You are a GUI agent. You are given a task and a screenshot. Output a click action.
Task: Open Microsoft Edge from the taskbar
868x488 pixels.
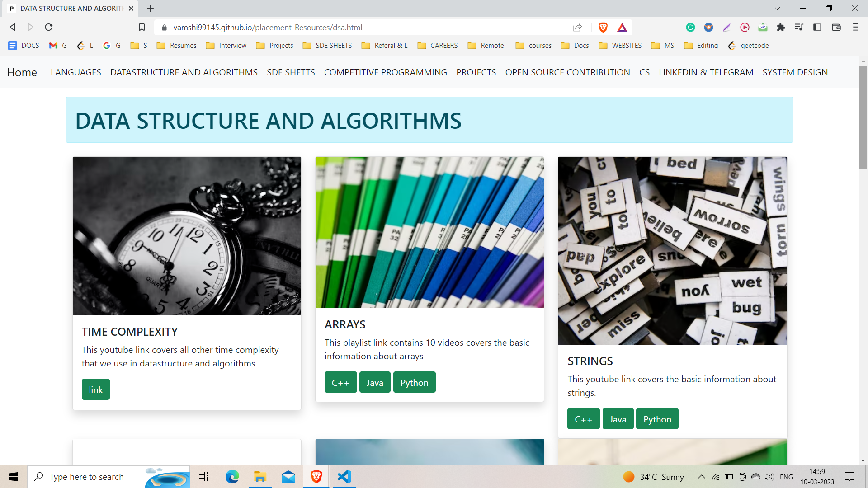(x=232, y=477)
